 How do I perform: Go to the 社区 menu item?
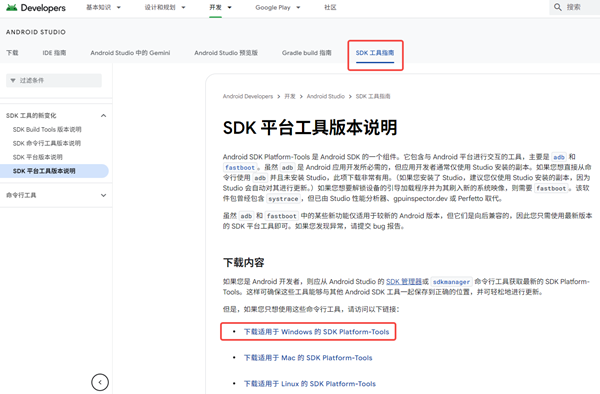pos(330,7)
